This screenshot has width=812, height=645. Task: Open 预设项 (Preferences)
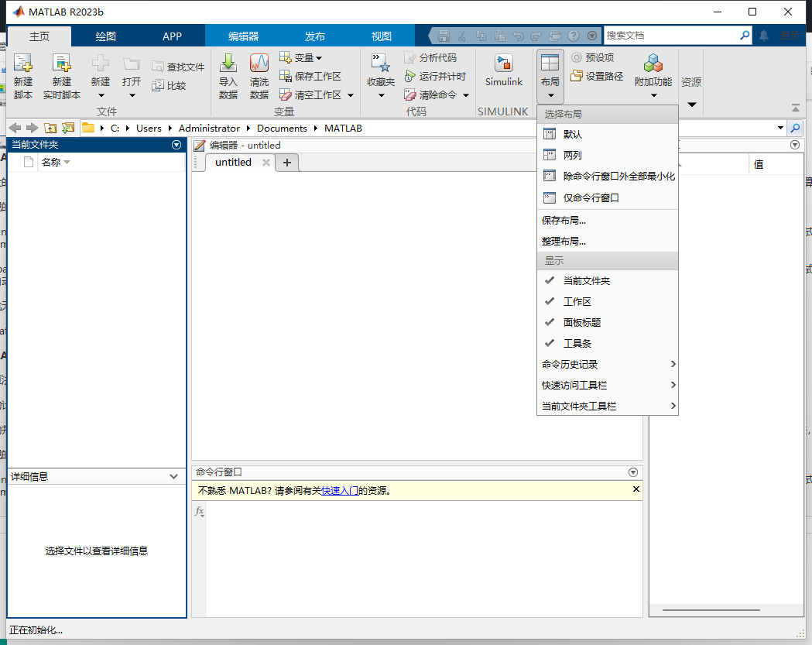592,57
